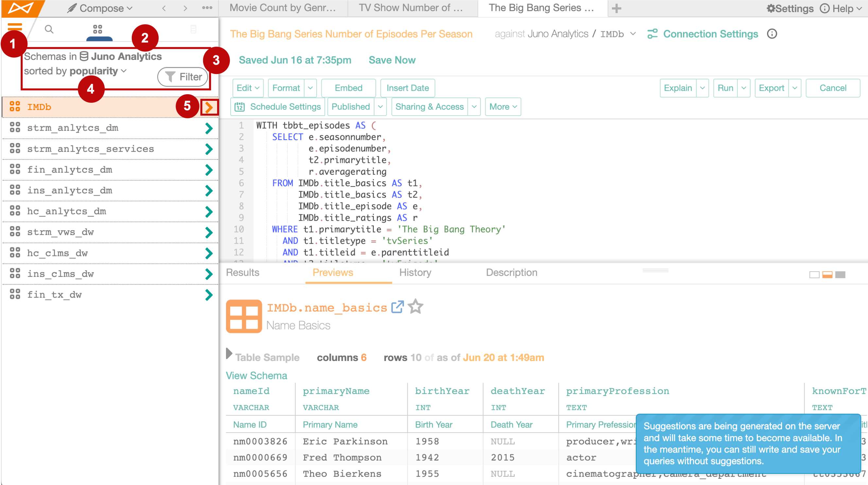Click the Cancel button
The image size is (868, 485).
833,88
